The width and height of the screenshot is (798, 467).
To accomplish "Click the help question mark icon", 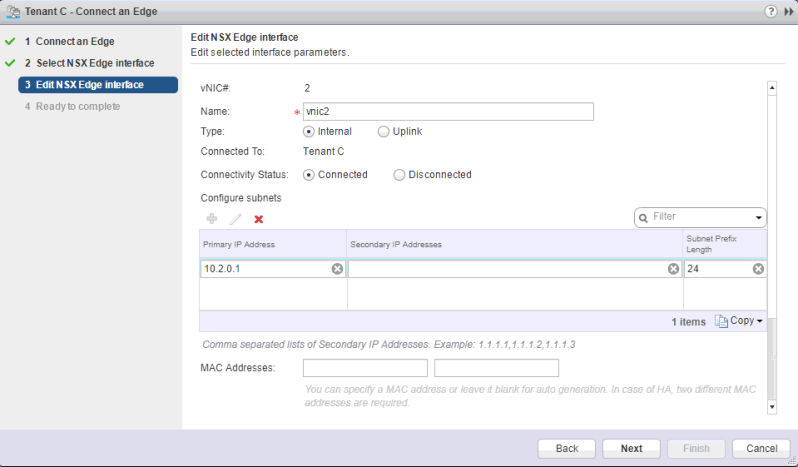I will pos(770,10).
